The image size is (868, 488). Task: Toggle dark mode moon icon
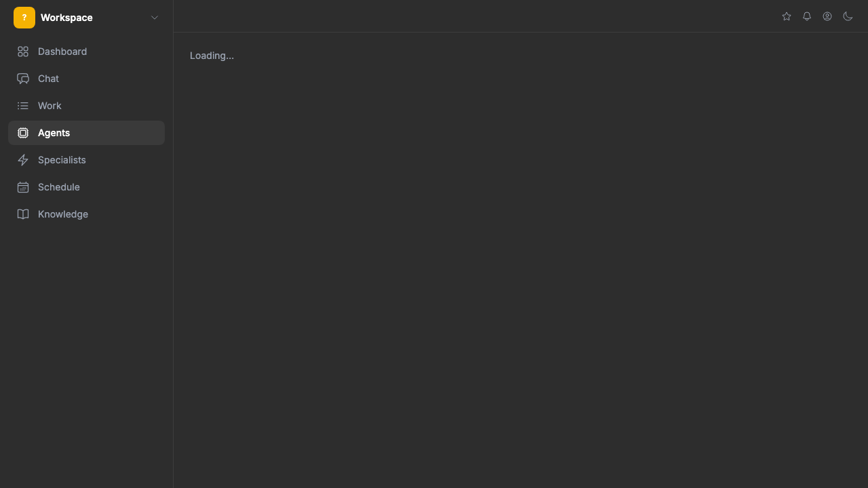click(x=848, y=16)
